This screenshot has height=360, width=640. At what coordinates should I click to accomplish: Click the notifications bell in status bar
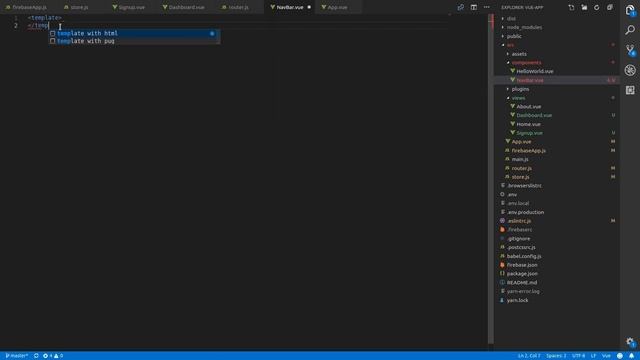point(631,356)
